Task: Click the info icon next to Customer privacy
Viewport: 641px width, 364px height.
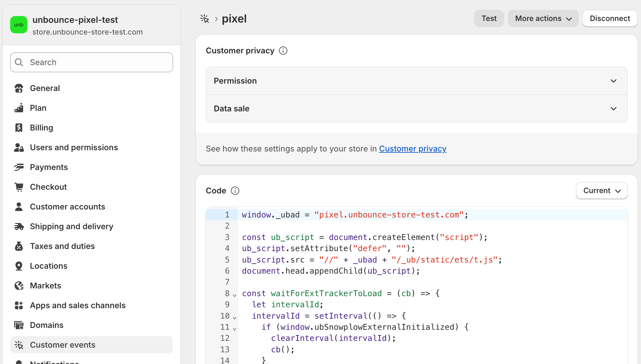Action: (283, 51)
